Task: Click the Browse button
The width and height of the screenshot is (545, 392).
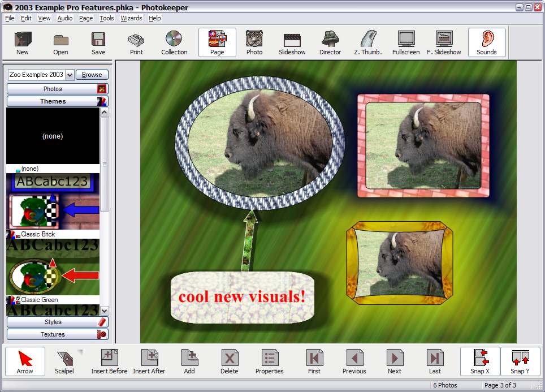Action: click(x=92, y=75)
